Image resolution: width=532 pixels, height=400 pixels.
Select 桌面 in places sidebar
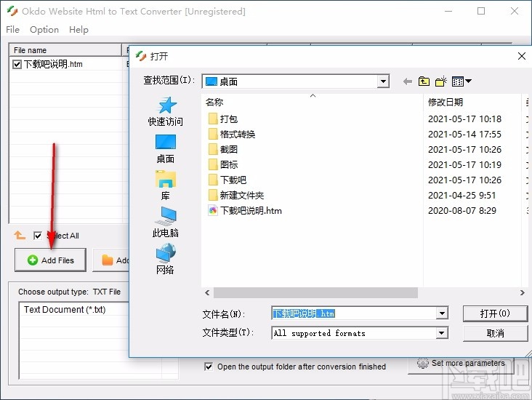click(166, 149)
